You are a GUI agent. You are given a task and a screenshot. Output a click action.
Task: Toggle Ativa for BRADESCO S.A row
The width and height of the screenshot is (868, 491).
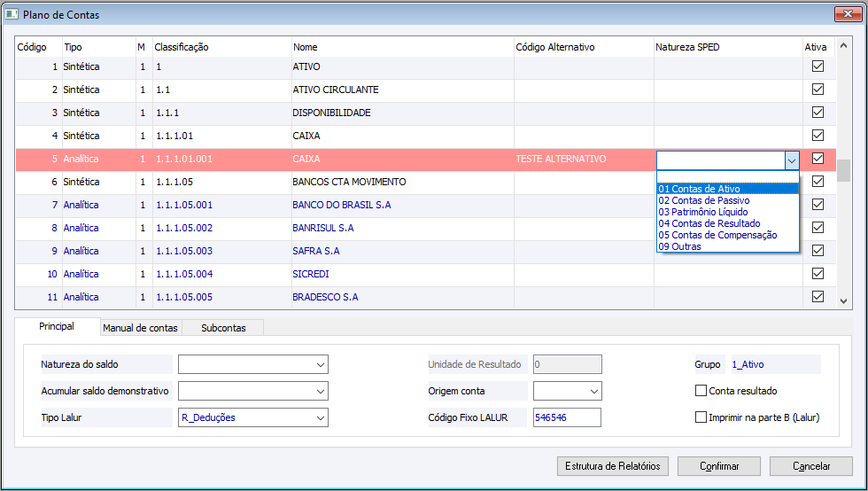pyautogui.click(x=818, y=297)
